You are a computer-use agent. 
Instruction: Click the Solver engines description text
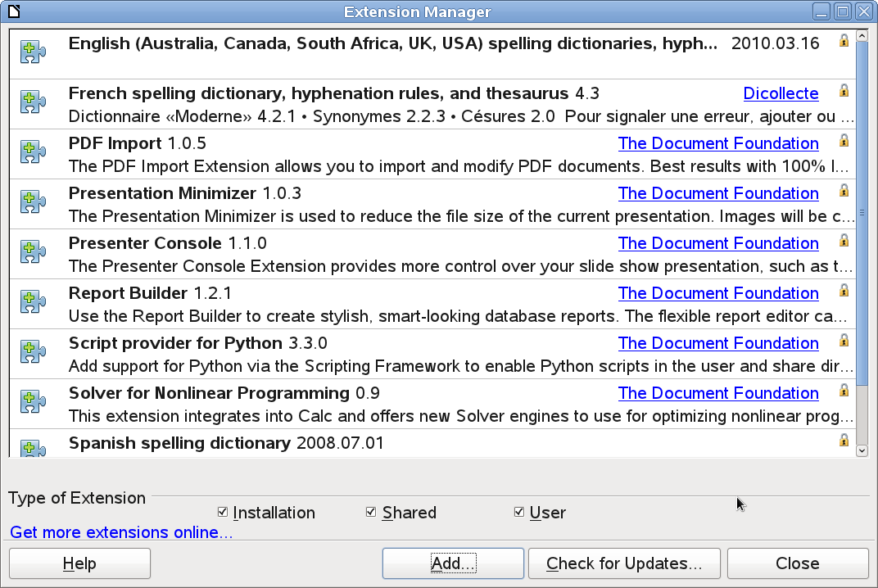pos(461,416)
